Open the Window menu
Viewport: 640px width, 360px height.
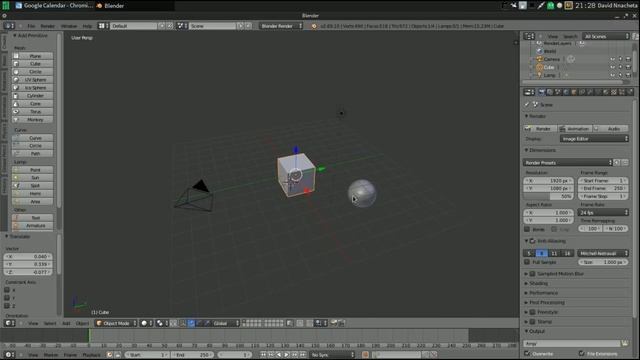[69, 26]
